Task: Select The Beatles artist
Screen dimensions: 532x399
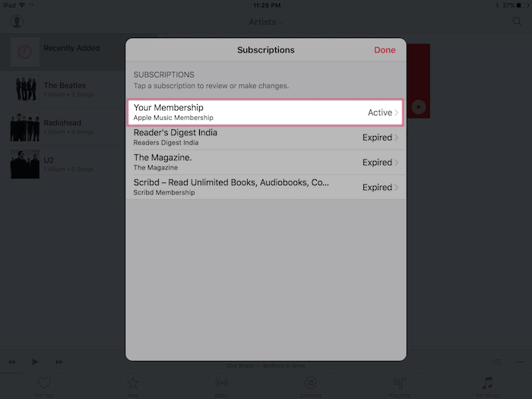Action: point(62,89)
